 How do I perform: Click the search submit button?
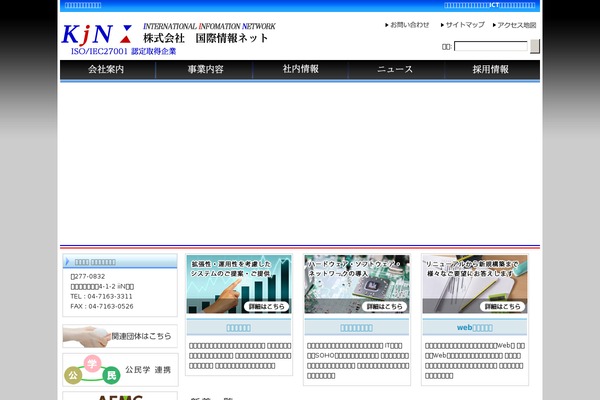tap(535, 46)
